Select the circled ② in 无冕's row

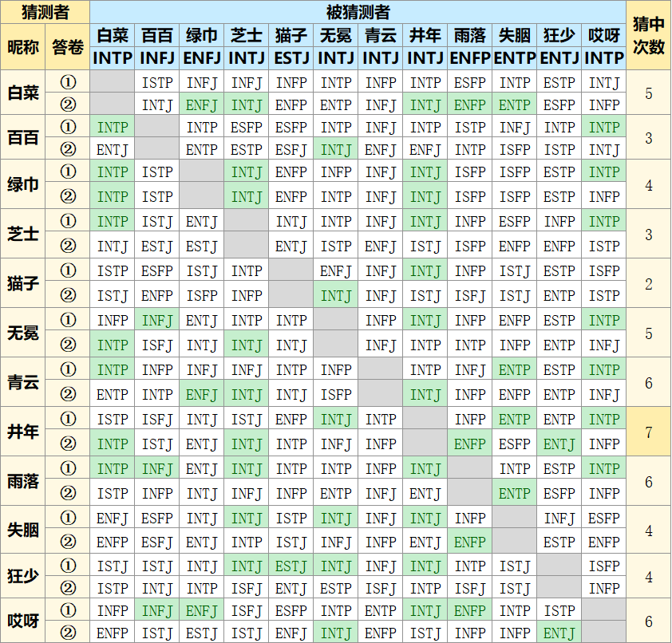(68, 345)
